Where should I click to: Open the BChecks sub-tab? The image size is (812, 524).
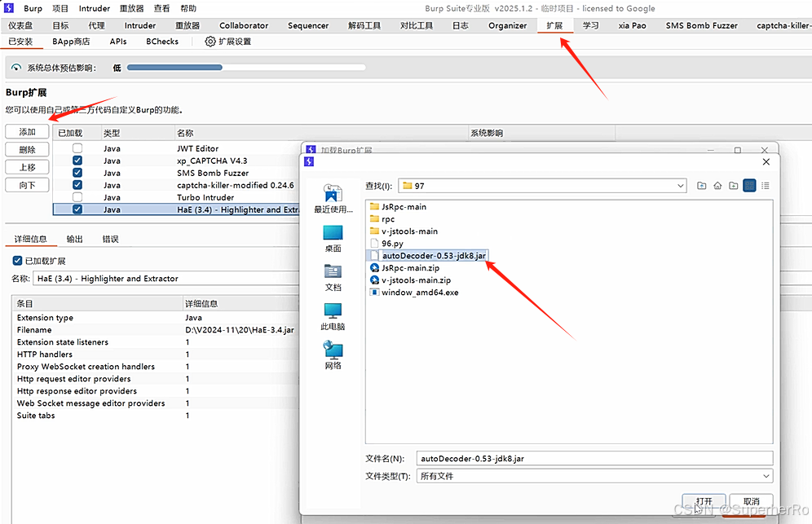pyautogui.click(x=162, y=42)
